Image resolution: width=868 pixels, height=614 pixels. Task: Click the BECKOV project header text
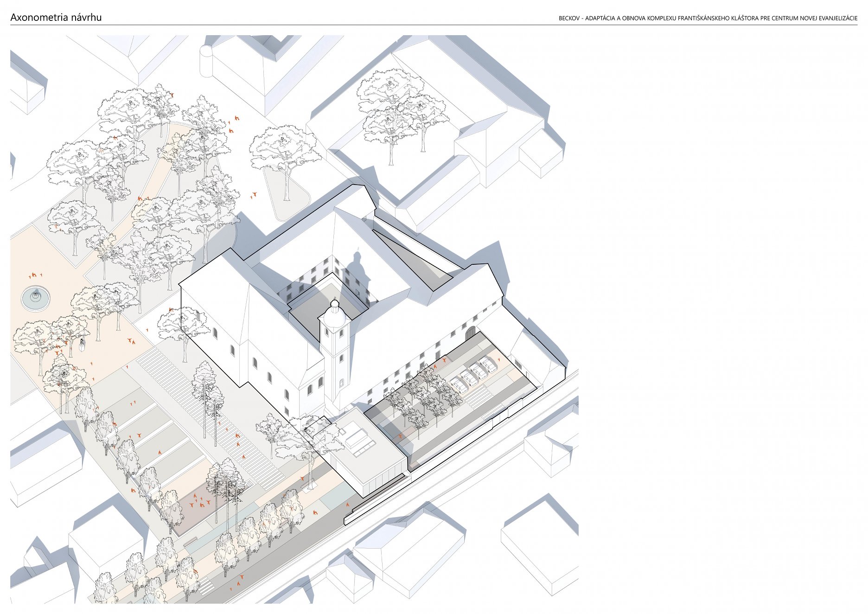[708, 19]
